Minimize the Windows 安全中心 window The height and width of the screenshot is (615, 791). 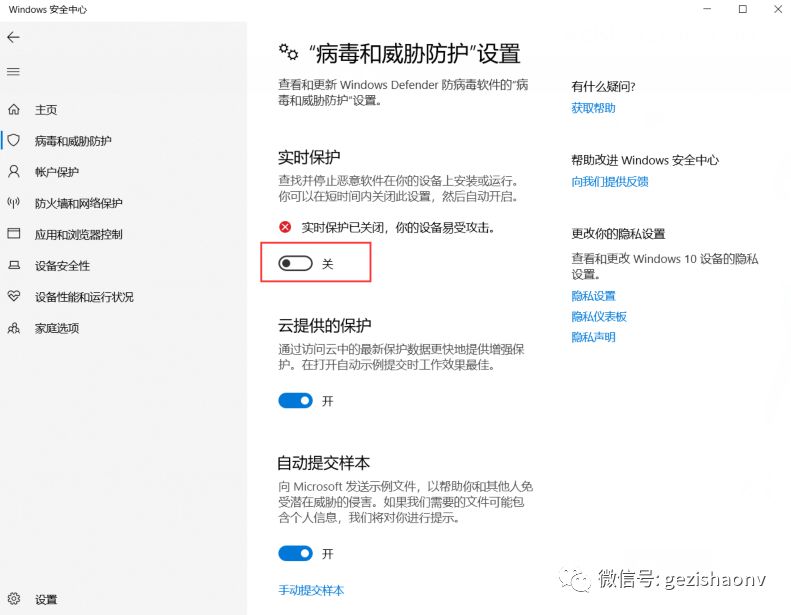707,9
